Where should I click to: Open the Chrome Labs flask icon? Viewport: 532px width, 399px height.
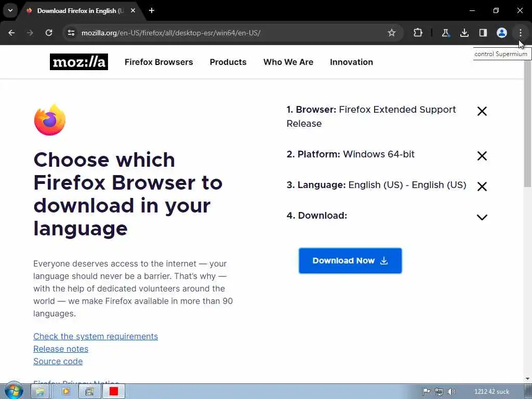tap(445, 33)
